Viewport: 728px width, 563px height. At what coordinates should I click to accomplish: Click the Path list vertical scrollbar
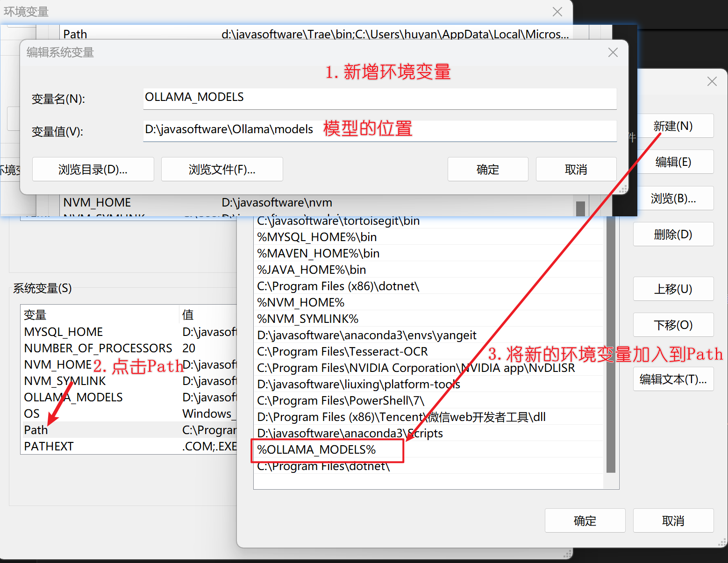(x=611, y=345)
